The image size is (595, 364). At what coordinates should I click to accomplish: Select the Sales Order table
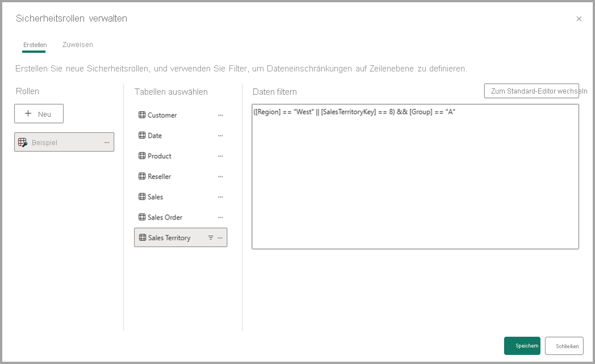pyautogui.click(x=181, y=217)
